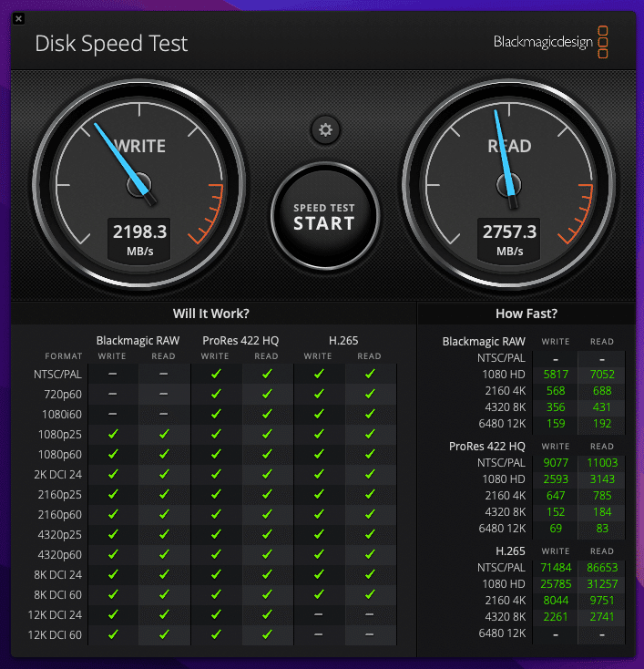Click ProRes 422 HQ 2160 4K read value 785
Image resolution: width=644 pixels, height=669 pixels.
602,495
